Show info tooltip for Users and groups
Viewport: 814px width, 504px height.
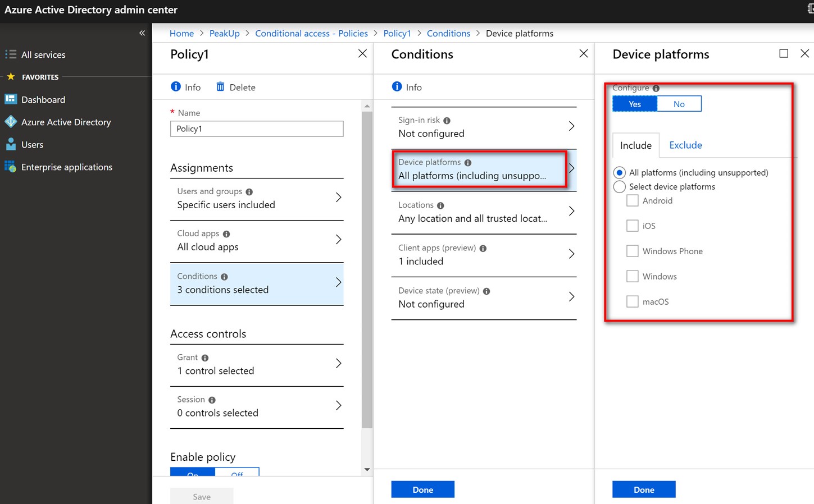[x=249, y=191]
